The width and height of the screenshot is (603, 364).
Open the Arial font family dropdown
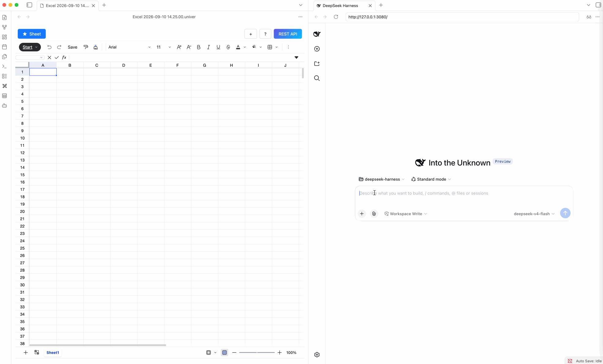point(129,47)
